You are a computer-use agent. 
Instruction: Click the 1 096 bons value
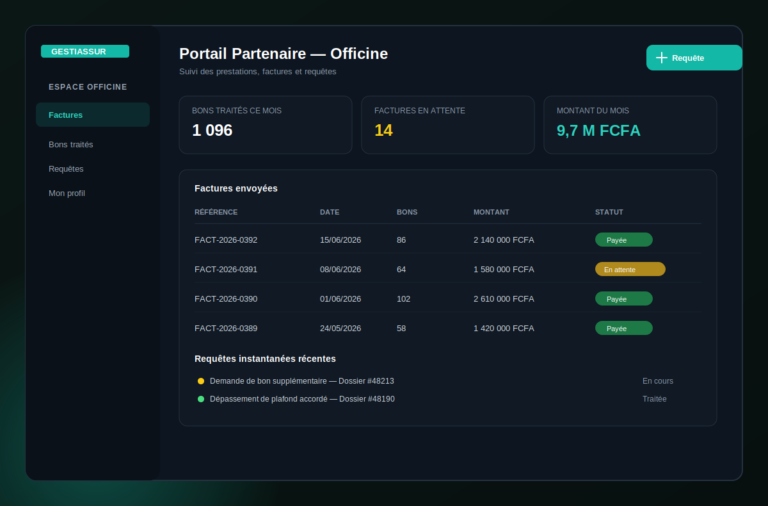(x=212, y=130)
